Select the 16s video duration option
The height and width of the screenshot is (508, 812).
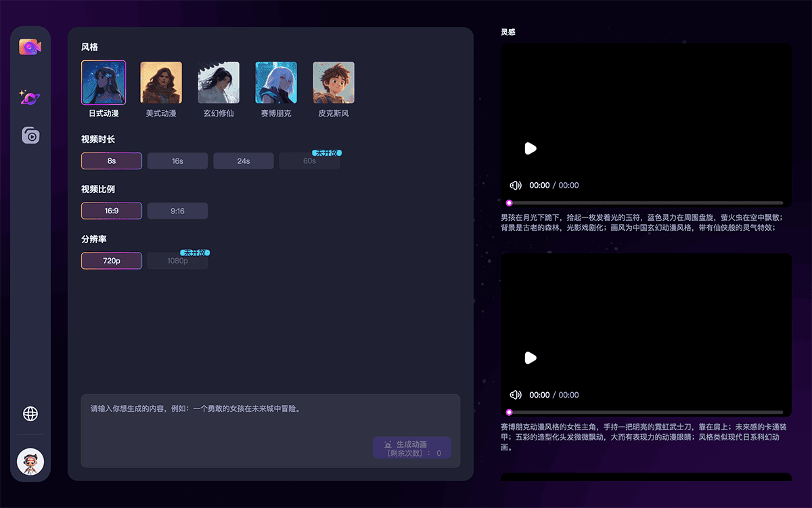[x=177, y=161]
